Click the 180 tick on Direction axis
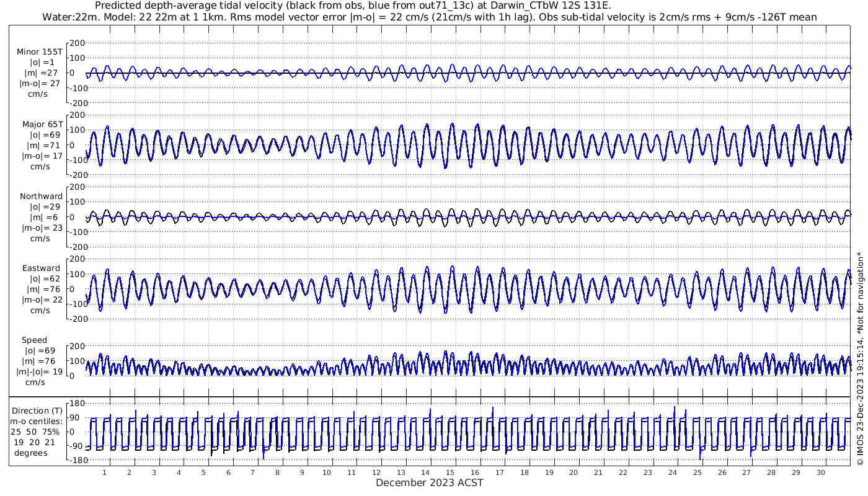The image size is (868, 496). point(76,403)
